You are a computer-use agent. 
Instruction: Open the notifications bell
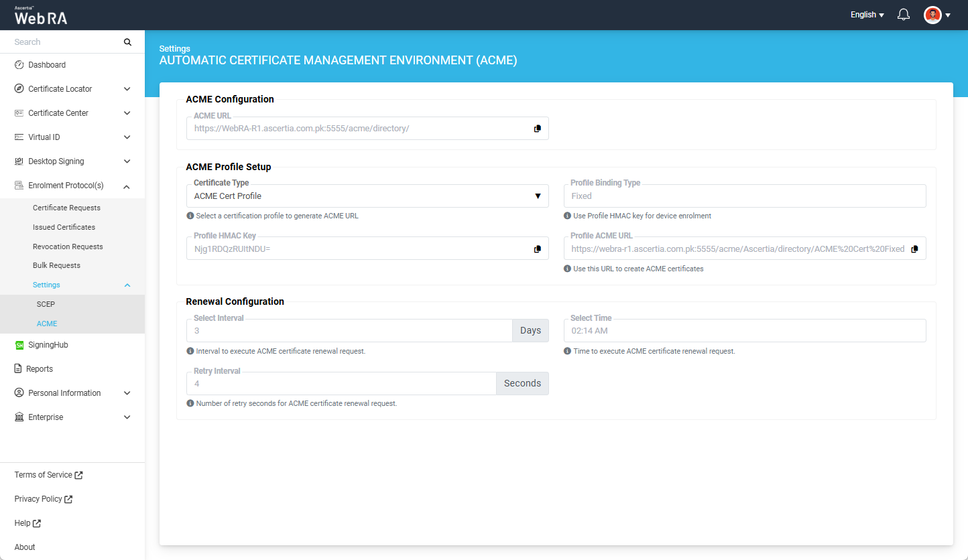903,15
